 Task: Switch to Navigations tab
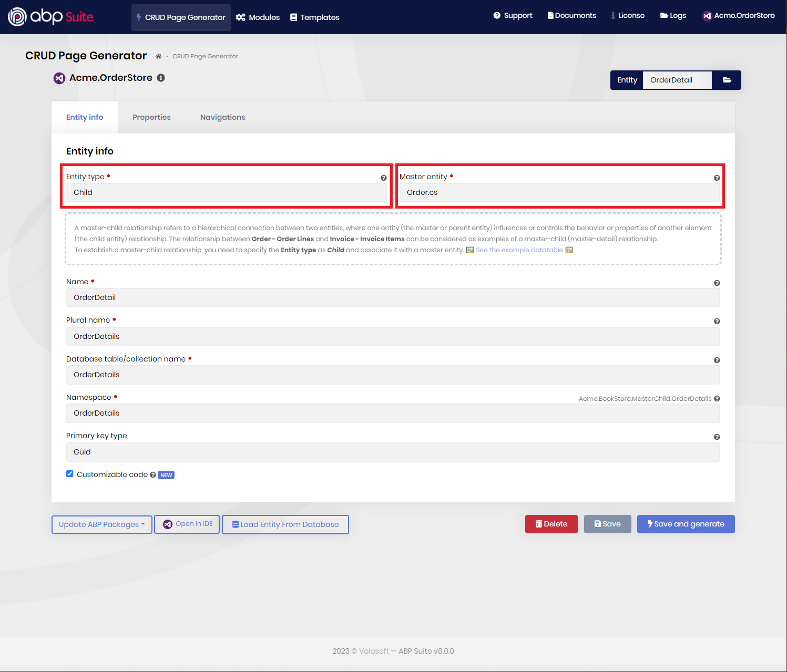[x=223, y=117]
